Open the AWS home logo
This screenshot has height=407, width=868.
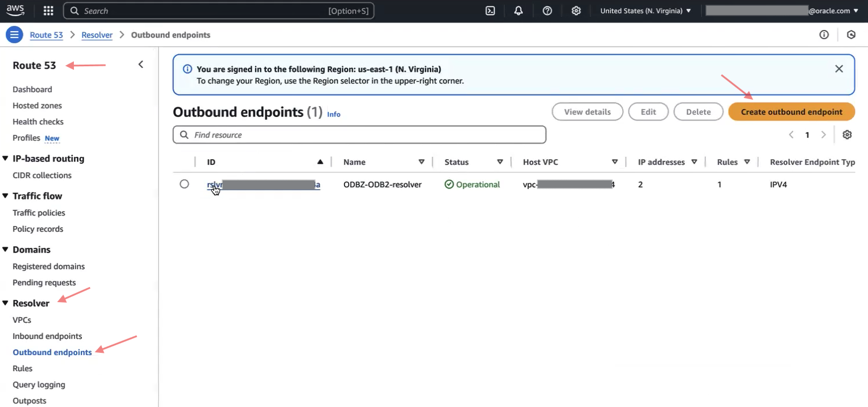[x=16, y=10]
